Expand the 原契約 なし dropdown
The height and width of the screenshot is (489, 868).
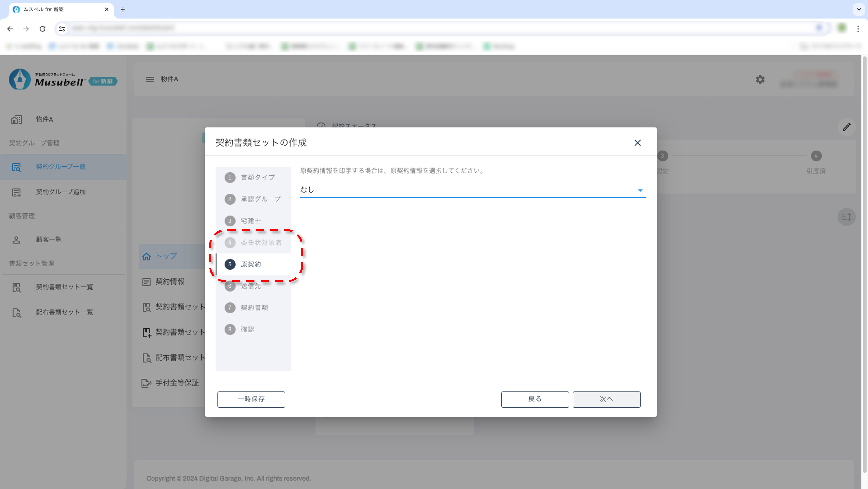click(640, 190)
